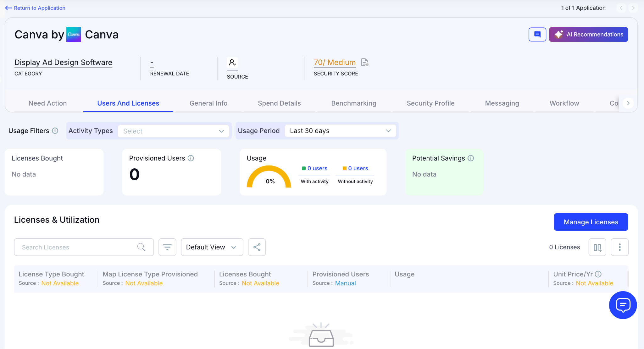This screenshot has width=644, height=349.
Task: Click the comment message icon button
Action: [537, 34]
